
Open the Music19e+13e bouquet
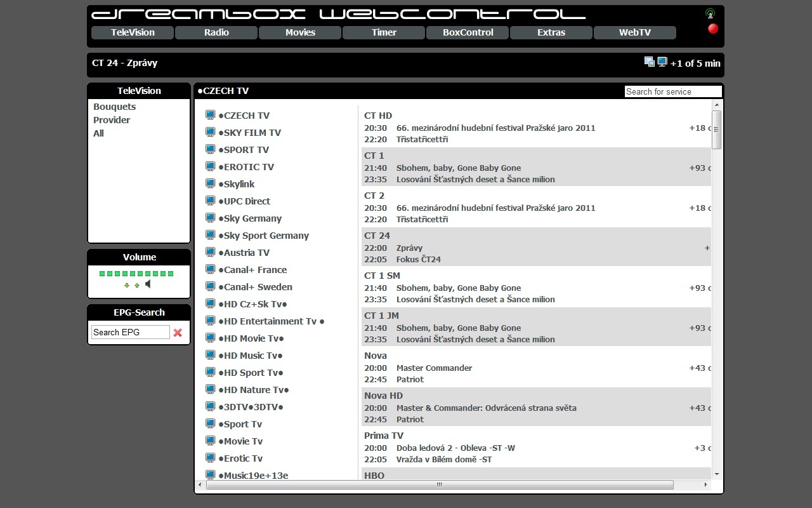[x=253, y=475]
